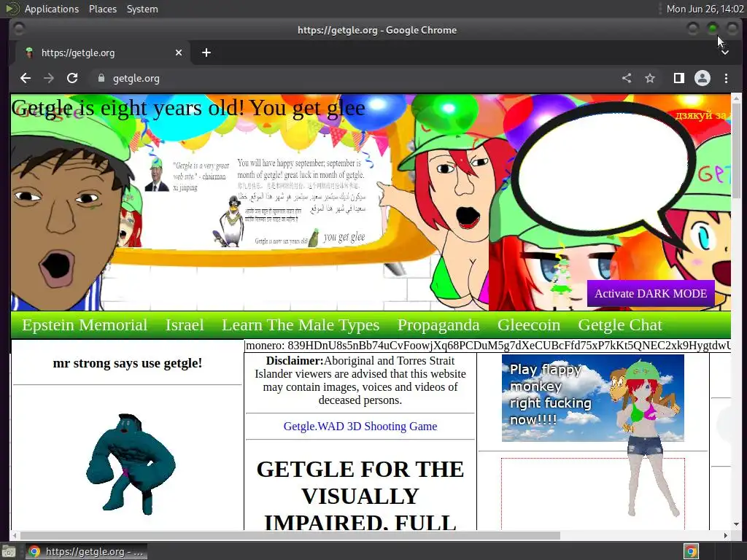747x560 pixels.
Task: Open Chrome three-dot menu
Action: click(x=726, y=78)
